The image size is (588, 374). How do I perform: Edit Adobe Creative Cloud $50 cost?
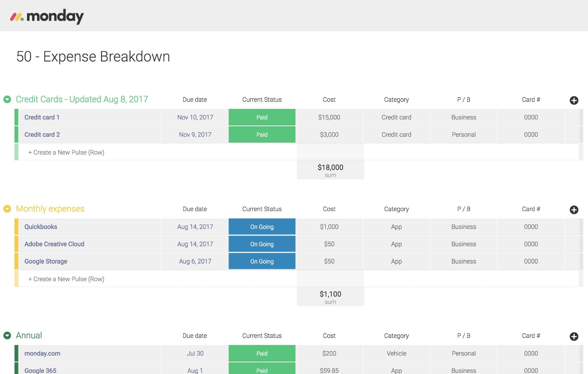329,244
